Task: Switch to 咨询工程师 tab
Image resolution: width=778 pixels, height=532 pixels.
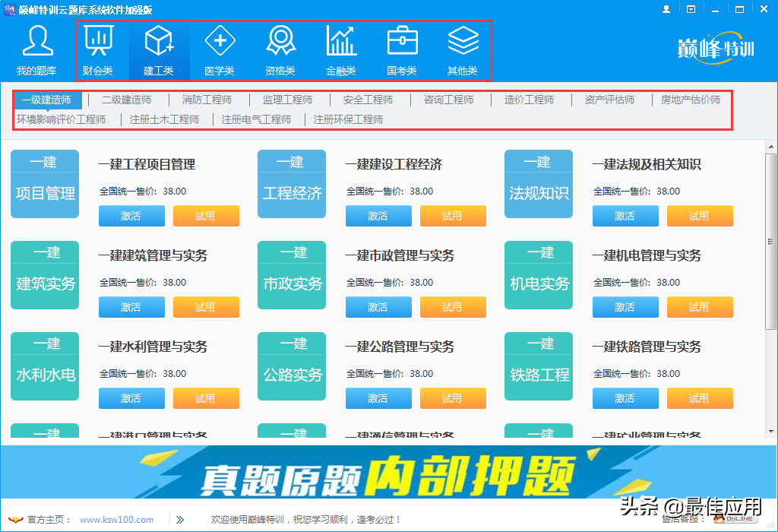Action: 448,100
